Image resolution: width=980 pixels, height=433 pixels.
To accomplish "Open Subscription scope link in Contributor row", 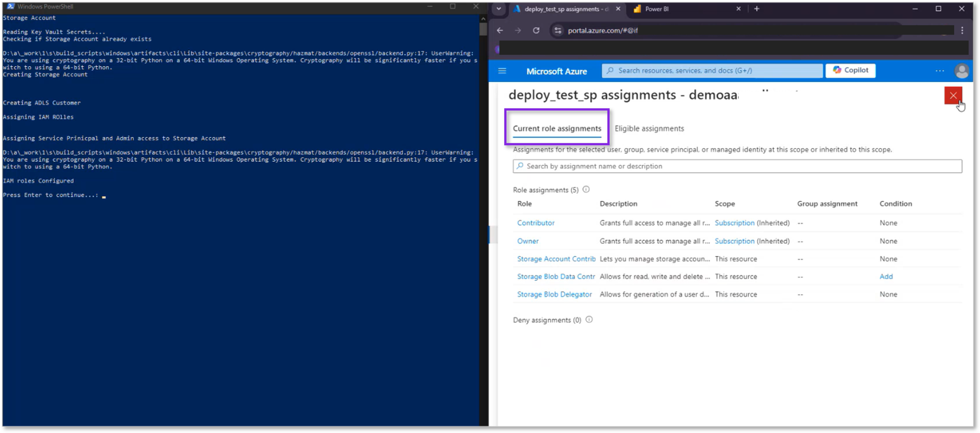I will click(734, 223).
